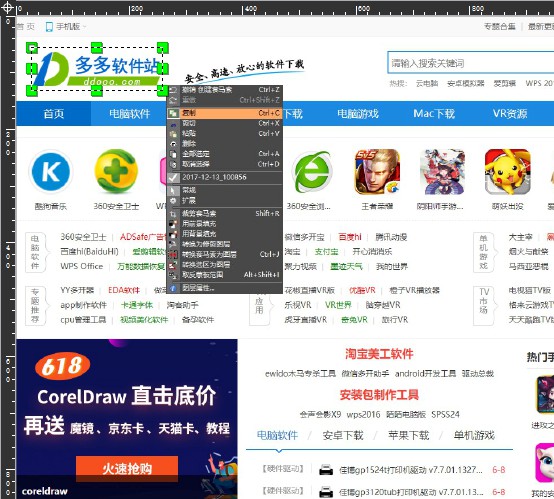Click the wps2016 link
Screen dimensions: 554x499
[x=363, y=414]
